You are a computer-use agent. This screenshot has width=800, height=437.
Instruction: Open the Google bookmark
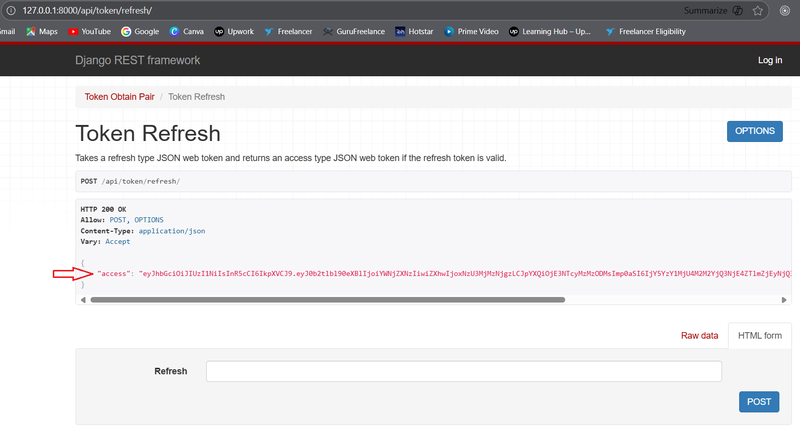click(x=140, y=31)
